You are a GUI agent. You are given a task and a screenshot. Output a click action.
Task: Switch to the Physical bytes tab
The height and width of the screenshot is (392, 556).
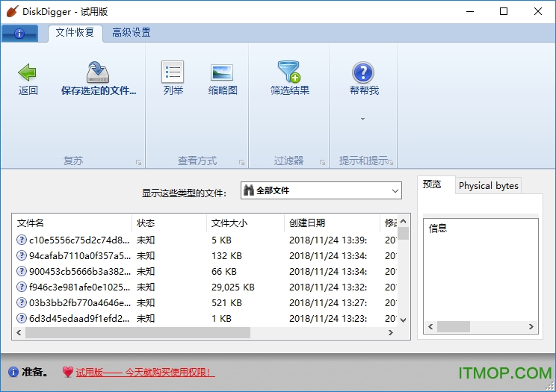[x=488, y=186]
